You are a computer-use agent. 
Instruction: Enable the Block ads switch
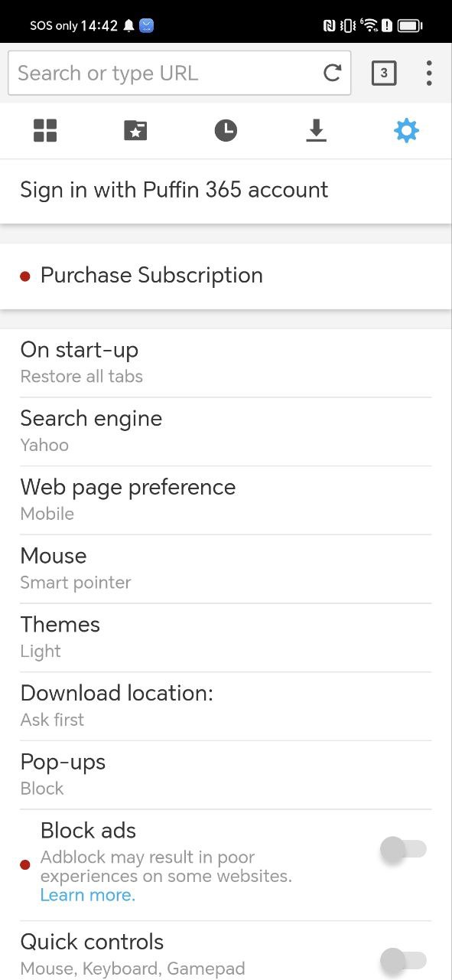coord(403,849)
